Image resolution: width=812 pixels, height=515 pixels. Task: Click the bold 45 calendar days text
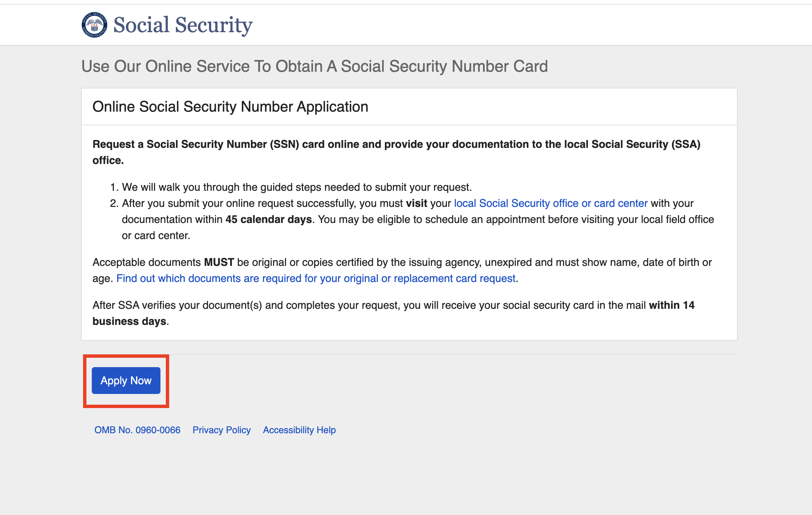click(268, 219)
